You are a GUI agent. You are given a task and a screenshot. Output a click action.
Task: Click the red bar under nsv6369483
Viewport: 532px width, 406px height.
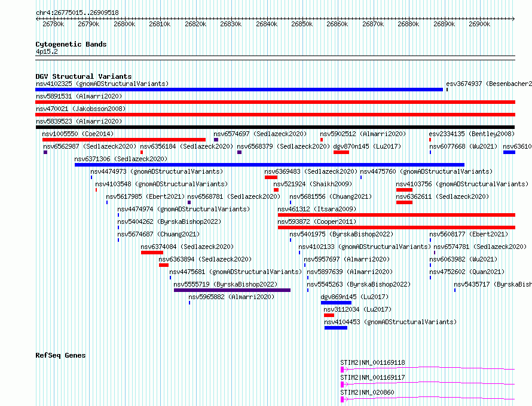pyautogui.click(x=271, y=177)
